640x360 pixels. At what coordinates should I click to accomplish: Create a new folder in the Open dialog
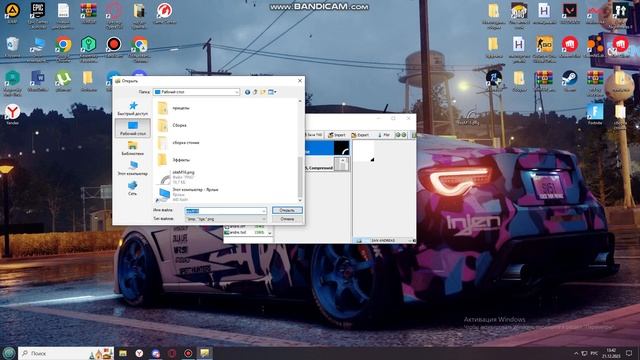(x=263, y=92)
